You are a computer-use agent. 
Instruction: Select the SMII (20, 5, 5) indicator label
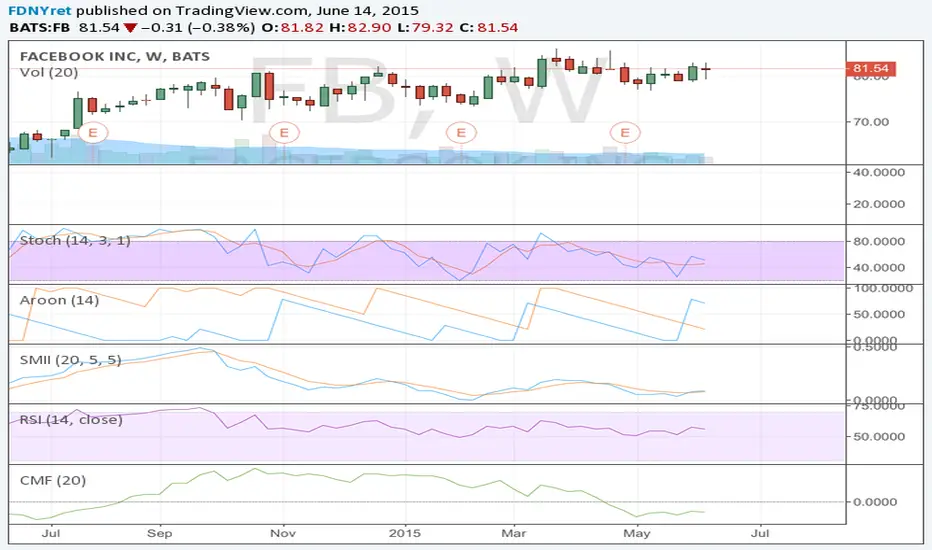pos(70,360)
